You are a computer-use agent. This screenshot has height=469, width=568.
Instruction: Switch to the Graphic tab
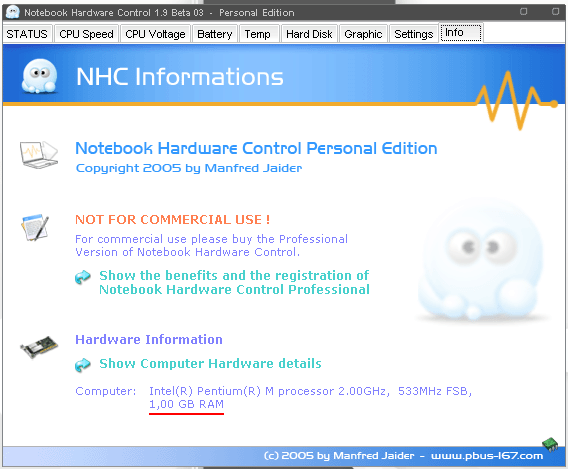point(363,34)
